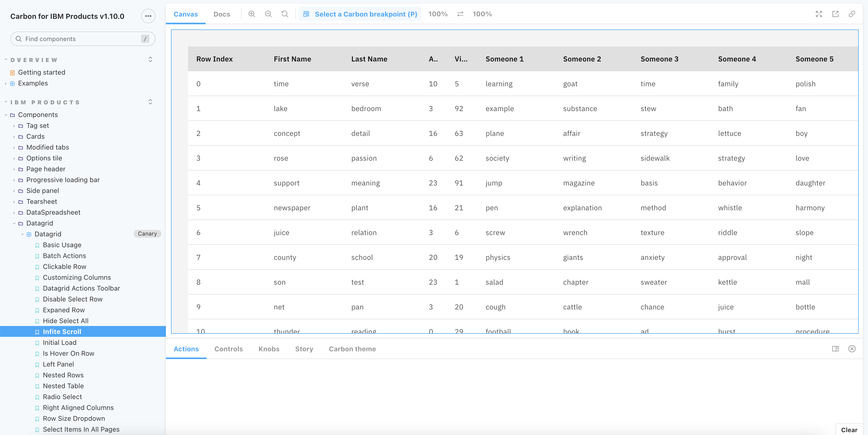
Task: Open the canvas in a new browser tab
Action: (x=836, y=14)
